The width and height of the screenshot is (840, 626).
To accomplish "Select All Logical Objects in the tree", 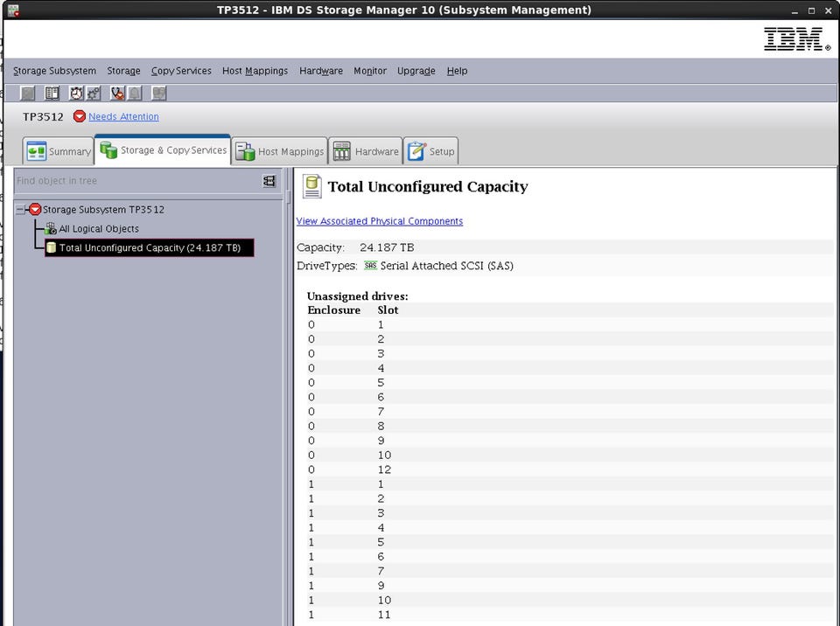I will click(98, 229).
